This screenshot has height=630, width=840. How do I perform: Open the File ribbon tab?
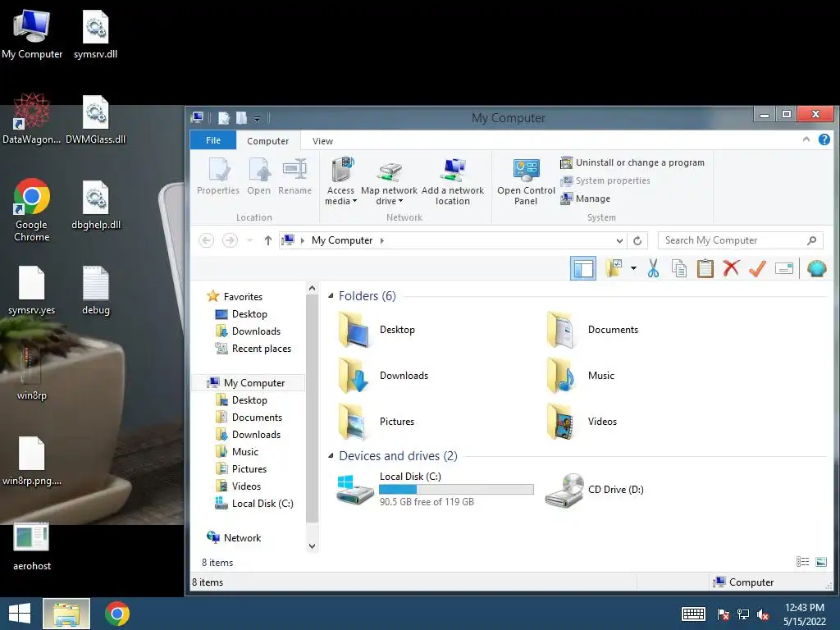213,140
